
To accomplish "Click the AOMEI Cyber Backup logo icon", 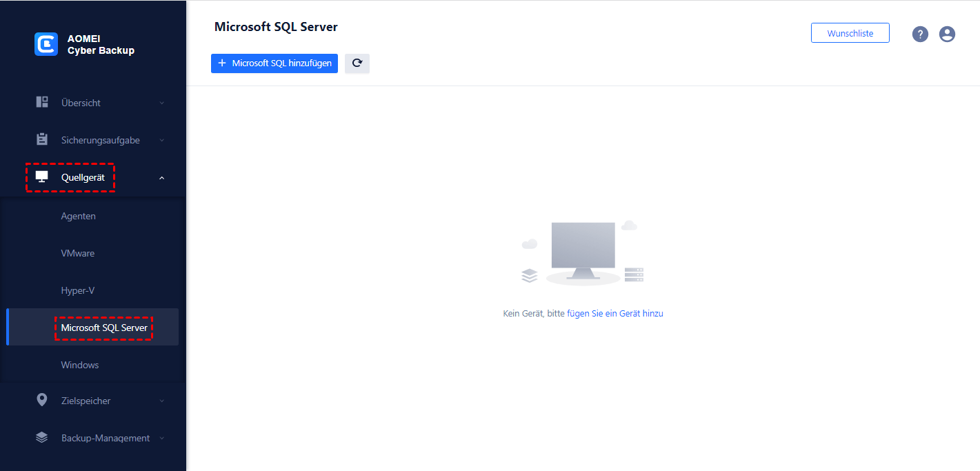I will click(x=46, y=44).
